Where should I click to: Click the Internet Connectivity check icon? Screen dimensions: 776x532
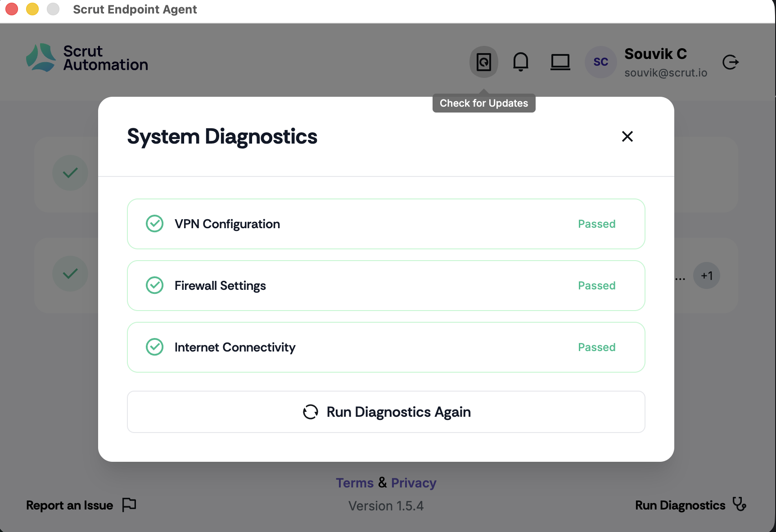pyautogui.click(x=155, y=347)
